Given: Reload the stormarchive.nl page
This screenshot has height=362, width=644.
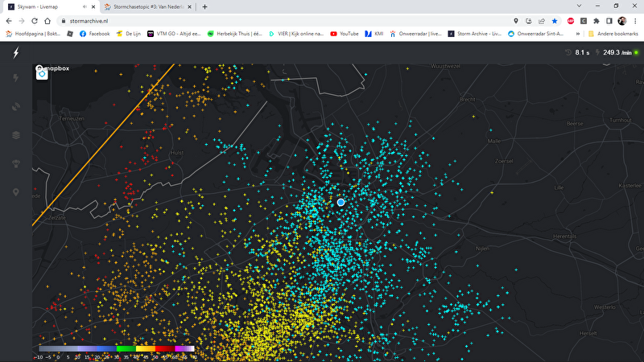Looking at the screenshot, I should pos(35,21).
